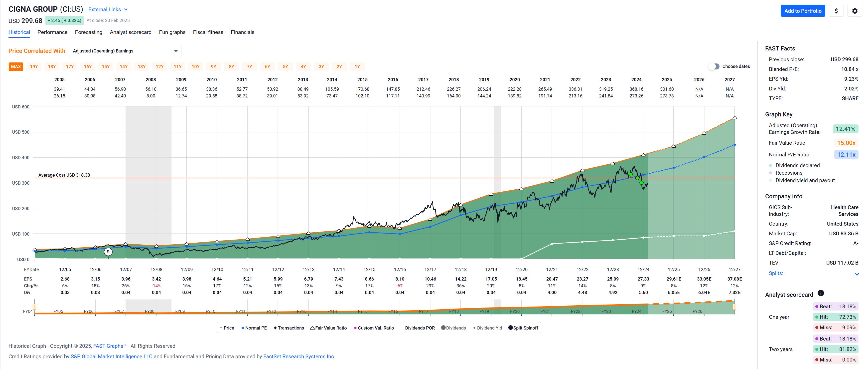Click FY13 on the range timeline
Image resolution: width=868 pixels, height=369 pixels.
(302, 311)
